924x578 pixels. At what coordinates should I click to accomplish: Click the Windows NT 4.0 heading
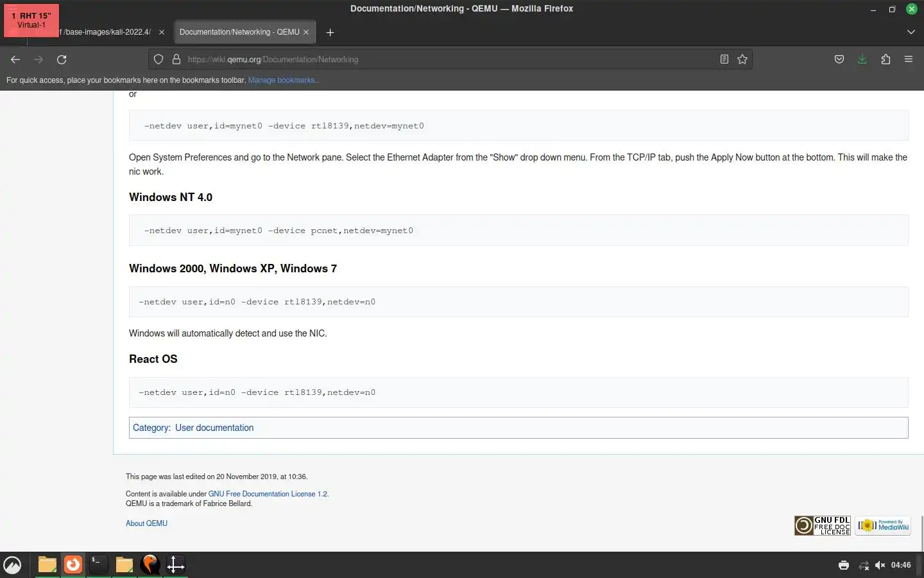[x=171, y=197]
